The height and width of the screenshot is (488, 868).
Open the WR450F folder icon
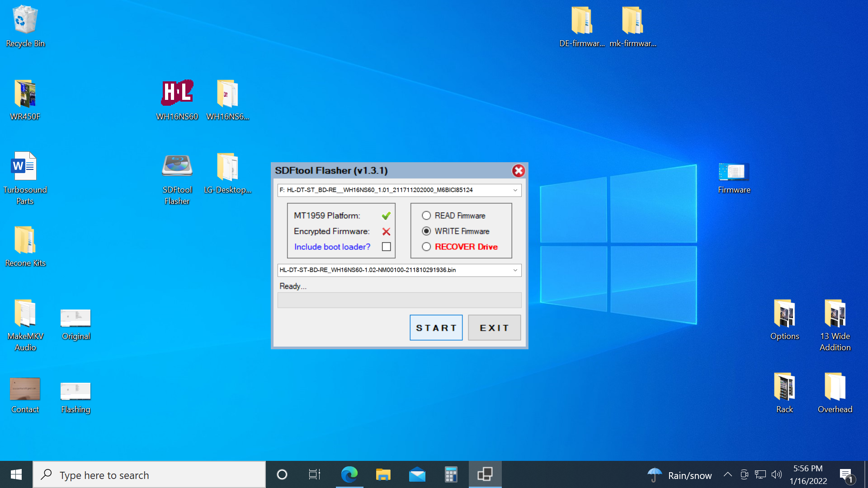pyautogui.click(x=25, y=100)
